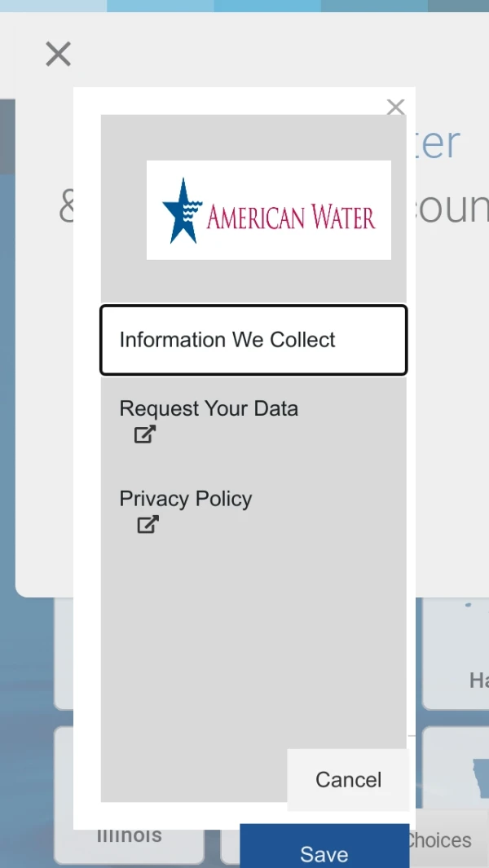Click the highlighted Information We Collect panel
The width and height of the screenshot is (489, 868).
click(253, 340)
